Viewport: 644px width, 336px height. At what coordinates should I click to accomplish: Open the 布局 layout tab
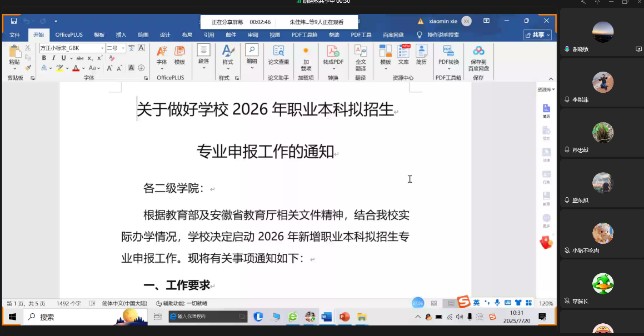[x=187, y=35]
